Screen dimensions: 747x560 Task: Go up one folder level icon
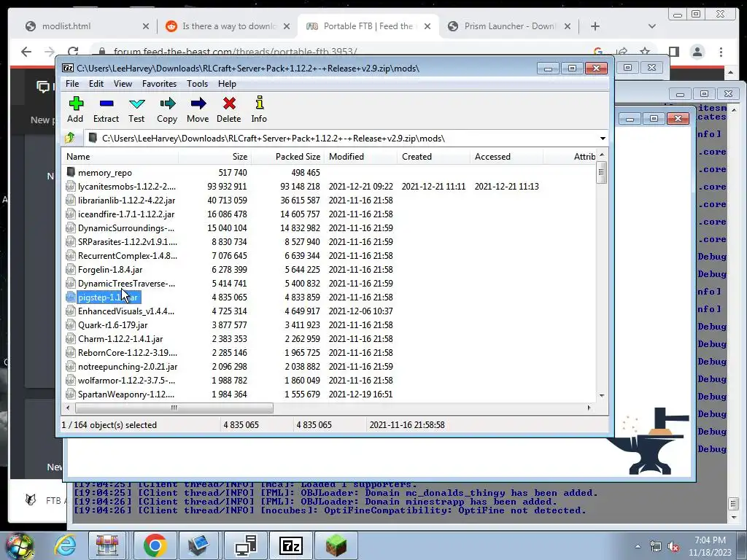[x=70, y=138]
